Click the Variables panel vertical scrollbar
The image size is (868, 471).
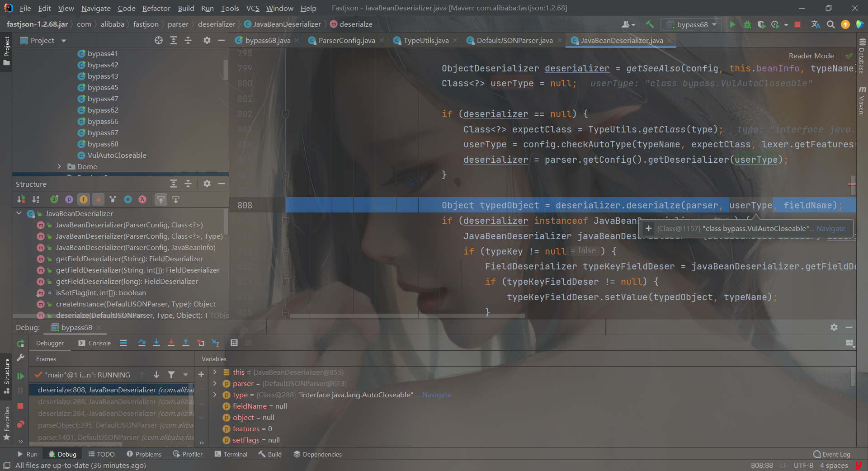click(x=853, y=377)
